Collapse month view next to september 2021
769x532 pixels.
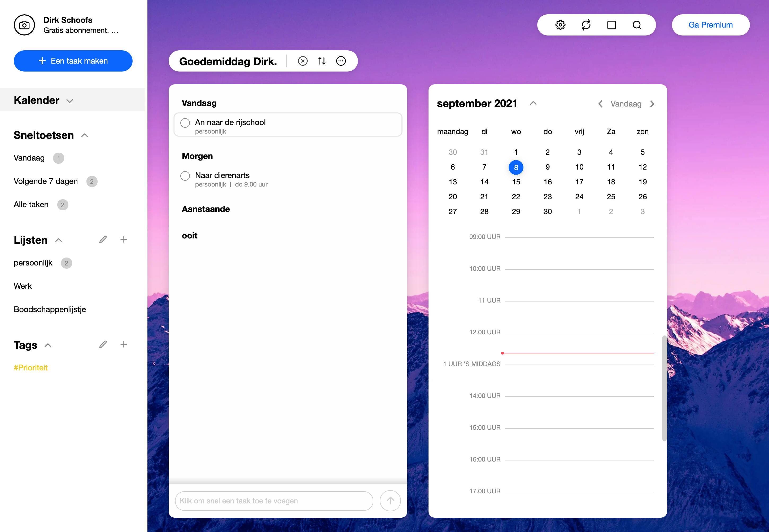coord(533,103)
